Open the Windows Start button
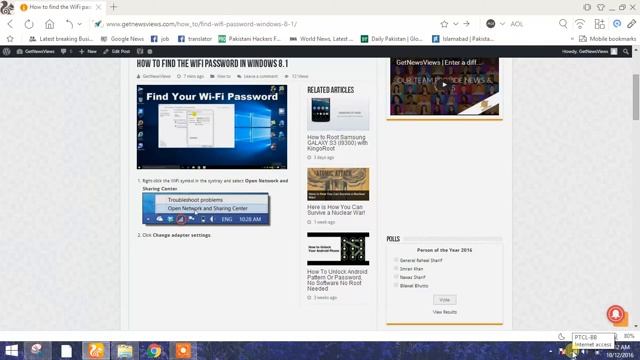The image size is (640, 360). coord(11,351)
